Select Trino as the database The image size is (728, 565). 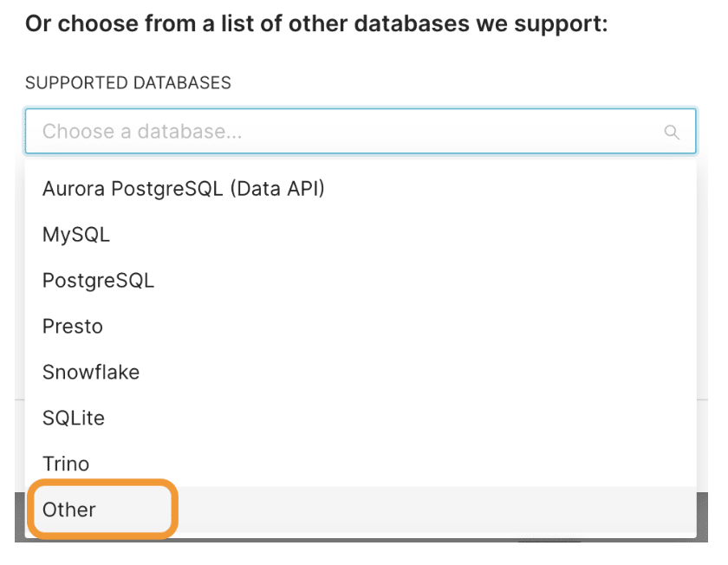361,464
